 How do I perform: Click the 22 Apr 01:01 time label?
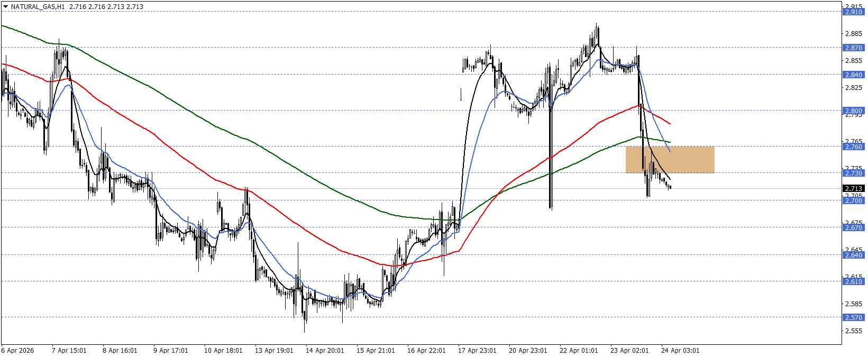tap(579, 351)
